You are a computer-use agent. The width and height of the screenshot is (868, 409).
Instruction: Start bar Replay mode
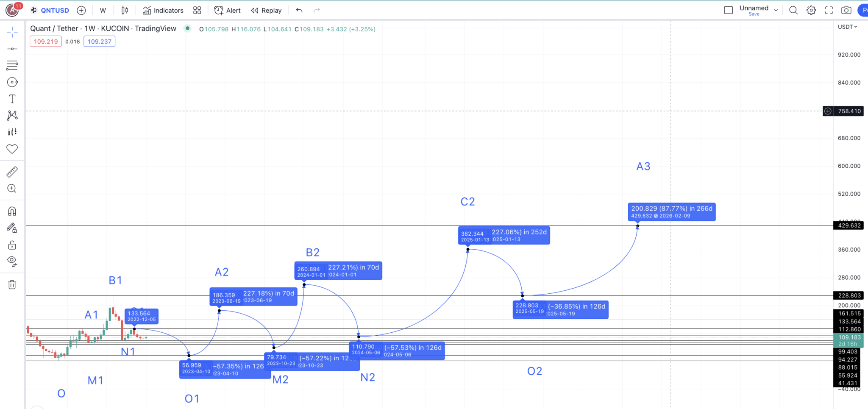(266, 10)
